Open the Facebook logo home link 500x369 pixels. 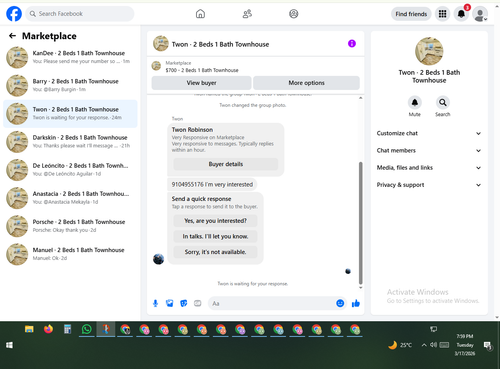[14, 14]
